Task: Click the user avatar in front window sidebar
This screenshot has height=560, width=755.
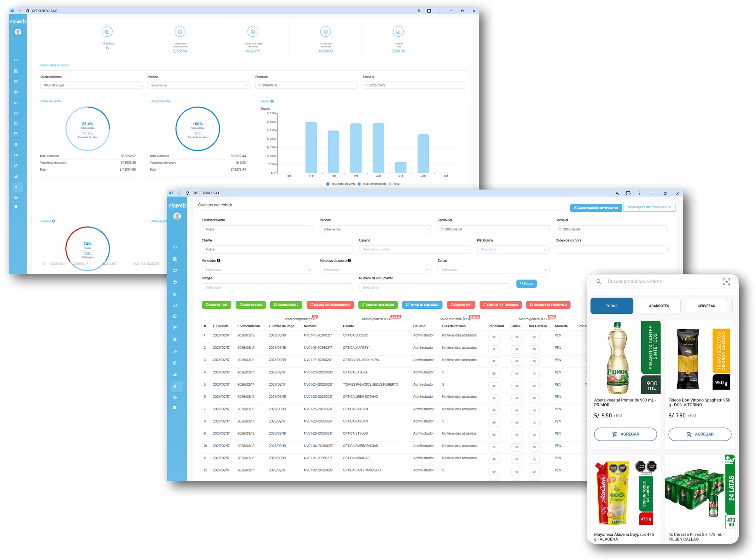Action: (x=177, y=216)
